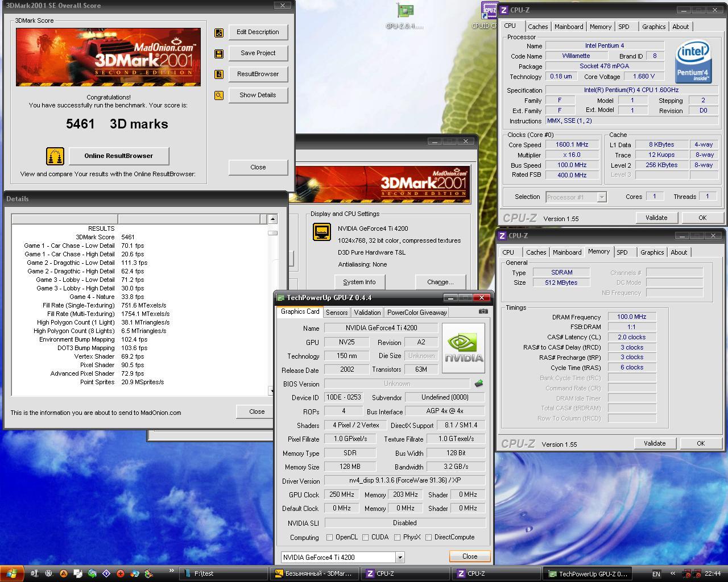Screen dimensions: 728x582
Task: Enable the DirectCompute checkbox
Action: 429,537
